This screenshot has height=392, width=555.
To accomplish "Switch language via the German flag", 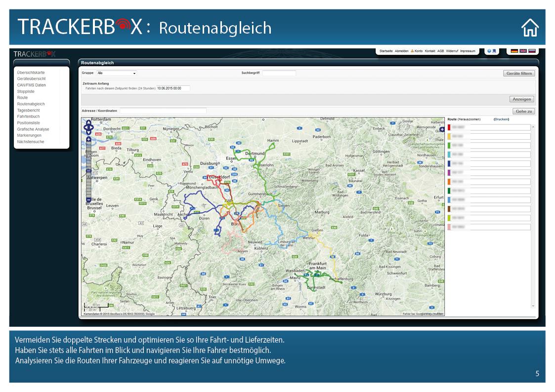I will [x=514, y=51].
